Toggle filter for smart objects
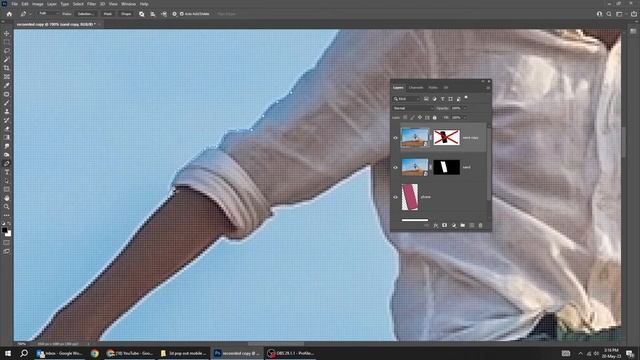Viewport: 640px width, 360px height. 458,99
